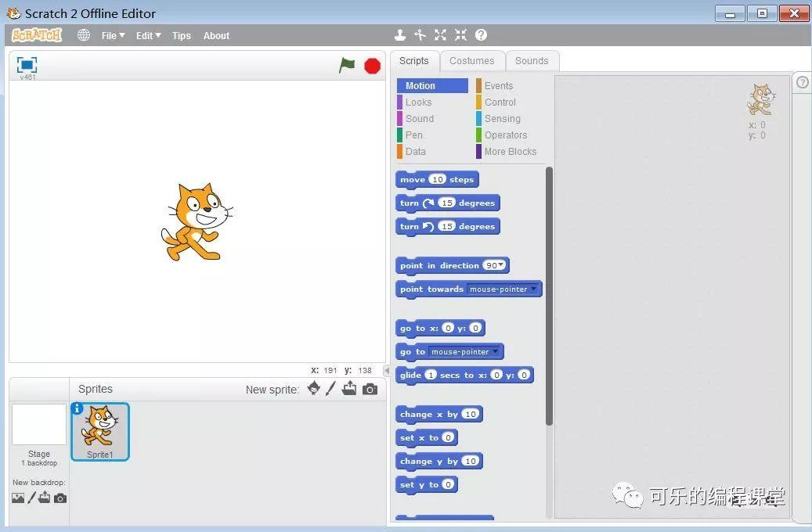The height and width of the screenshot is (532, 812).
Task: Click degrees value in turn clockwise block
Action: click(446, 203)
